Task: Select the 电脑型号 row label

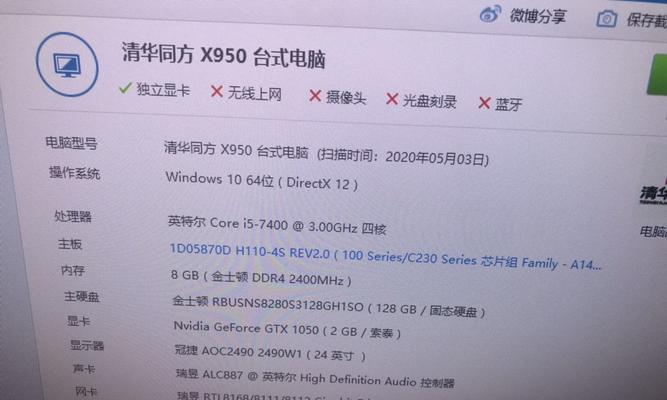Action: (x=71, y=143)
